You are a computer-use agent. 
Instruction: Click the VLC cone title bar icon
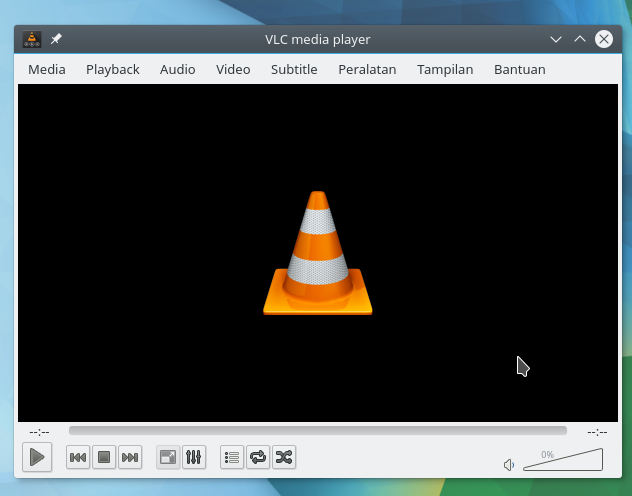point(32,39)
